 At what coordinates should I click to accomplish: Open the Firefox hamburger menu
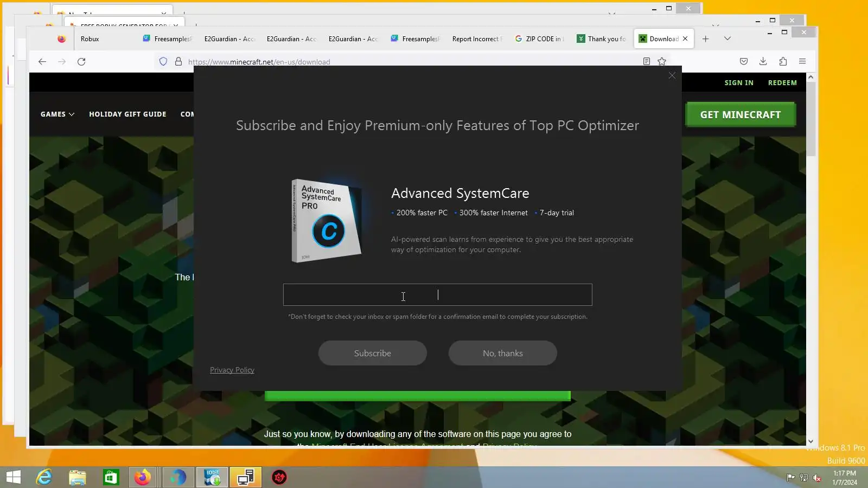click(x=802, y=61)
